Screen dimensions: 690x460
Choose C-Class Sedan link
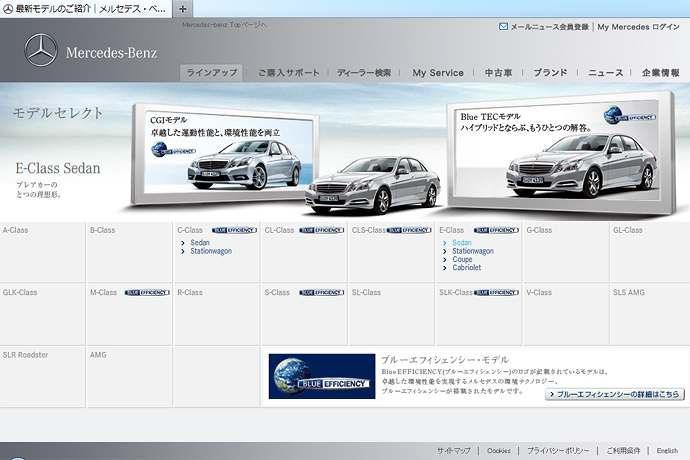pyautogui.click(x=200, y=243)
